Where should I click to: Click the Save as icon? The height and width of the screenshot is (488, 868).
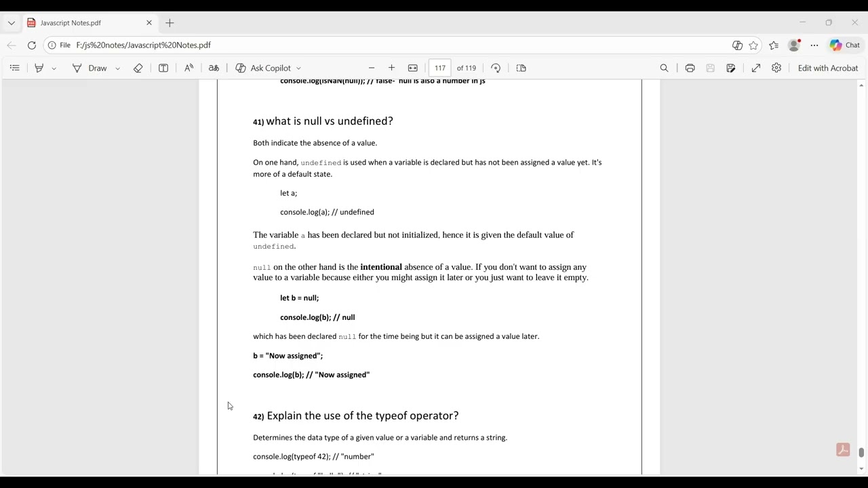pos(730,68)
